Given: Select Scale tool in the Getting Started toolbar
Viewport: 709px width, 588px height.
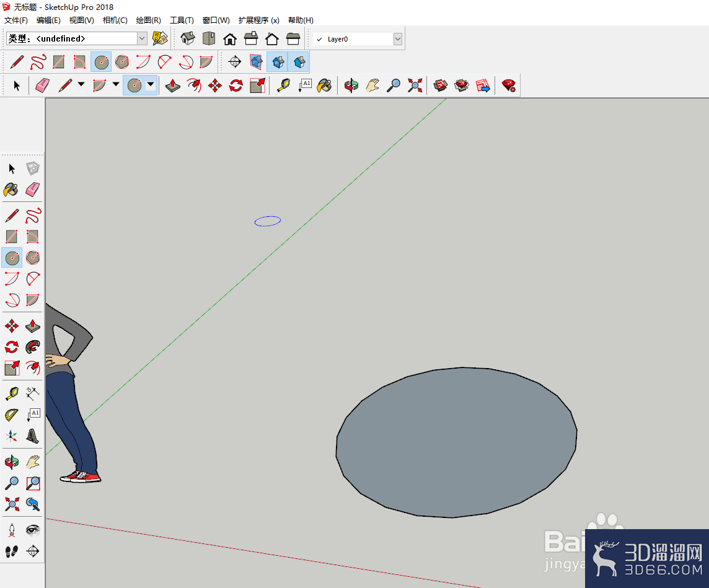Looking at the screenshot, I should pos(257,85).
